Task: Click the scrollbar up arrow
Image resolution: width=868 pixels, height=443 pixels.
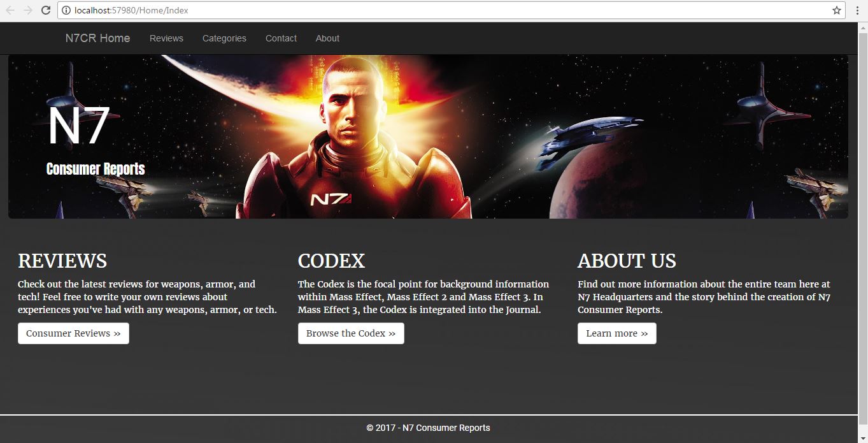Action: (863, 27)
